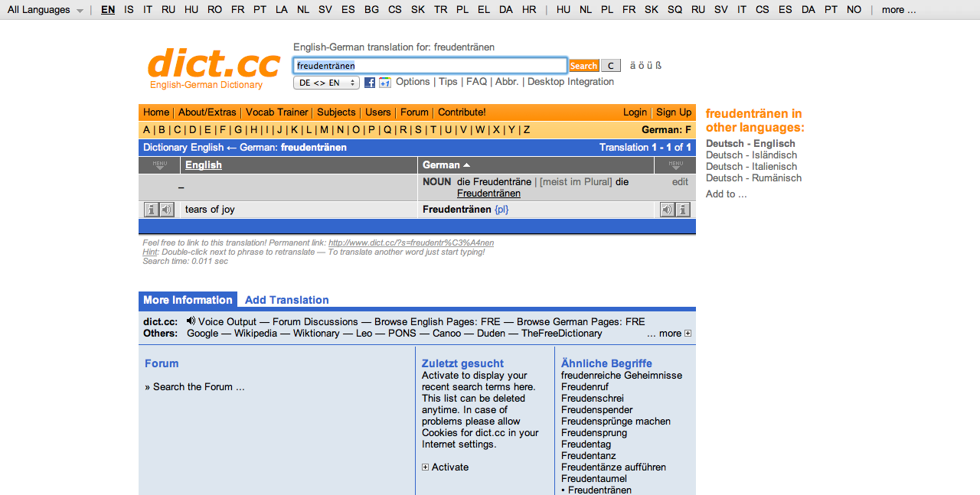Go to the Forum menu item
The width and height of the screenshot is (980, 495).
coord(414,112)
